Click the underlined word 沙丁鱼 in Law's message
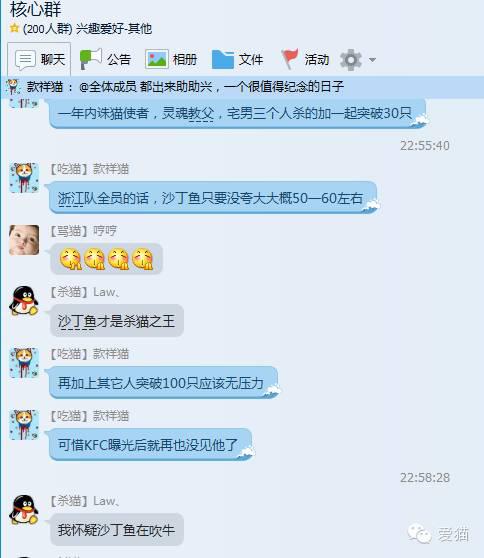This screenshot has height=558, width=484. pos(77,321)
